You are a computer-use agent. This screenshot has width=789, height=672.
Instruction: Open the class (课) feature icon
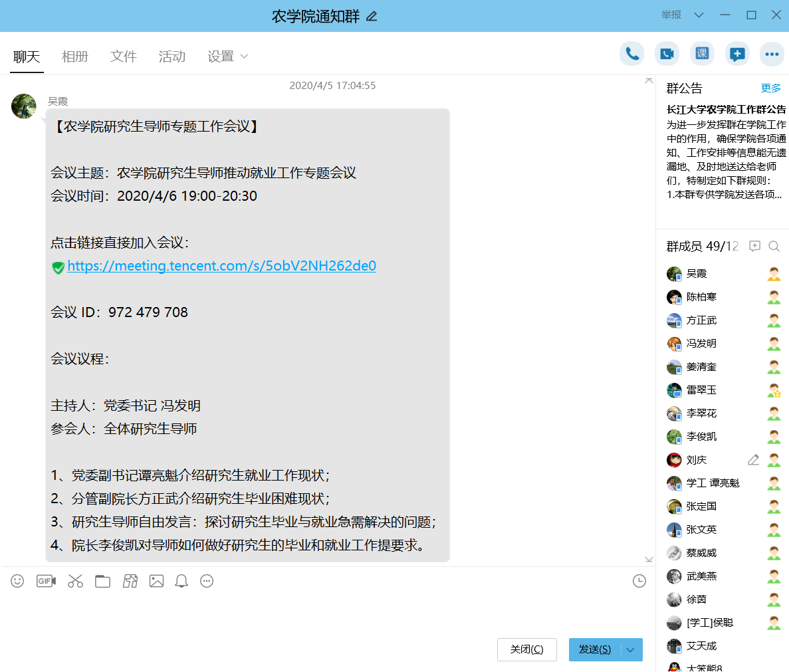(702, 54)
